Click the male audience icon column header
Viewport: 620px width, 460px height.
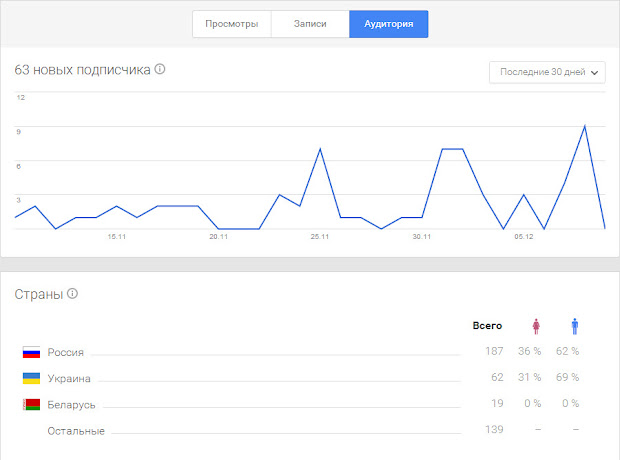pos(575,326)
